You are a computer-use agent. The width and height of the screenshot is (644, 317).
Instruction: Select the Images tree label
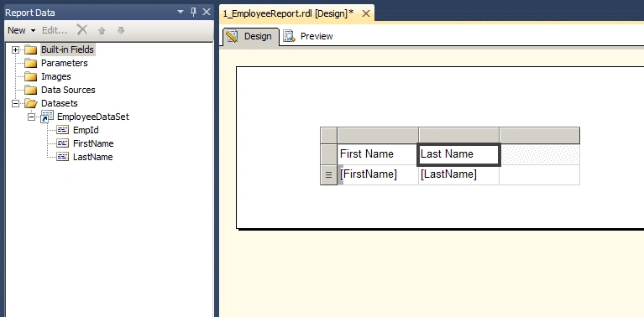click(x=56, y=76)
